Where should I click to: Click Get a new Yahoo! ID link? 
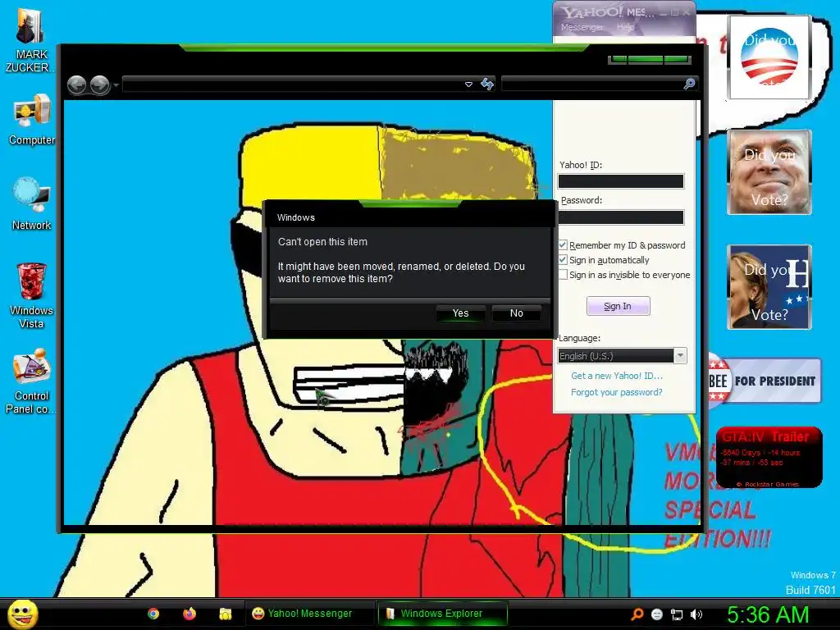coord(617,376)
